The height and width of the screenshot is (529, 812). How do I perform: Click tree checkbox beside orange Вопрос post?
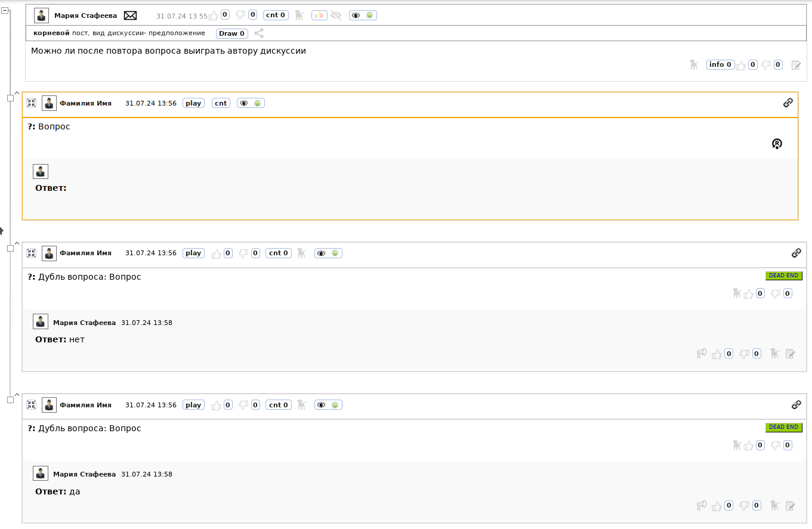click(x=10, y=98)
